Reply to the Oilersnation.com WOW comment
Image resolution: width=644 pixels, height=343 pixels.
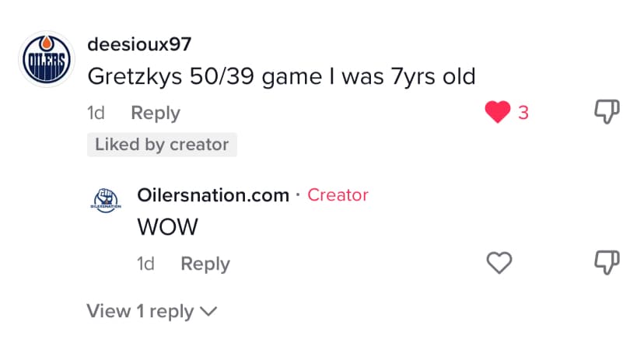[x=205, y=264]
